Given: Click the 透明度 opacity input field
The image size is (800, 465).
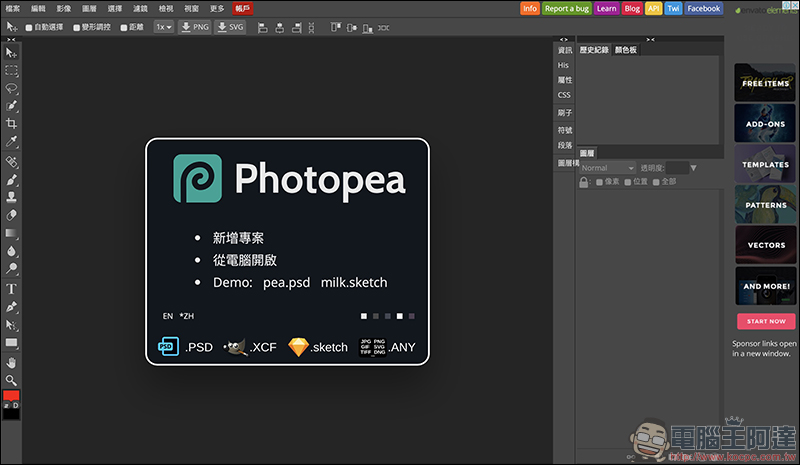Looking at the screenshot, I should pyautogui.click(x=677, y=168).
